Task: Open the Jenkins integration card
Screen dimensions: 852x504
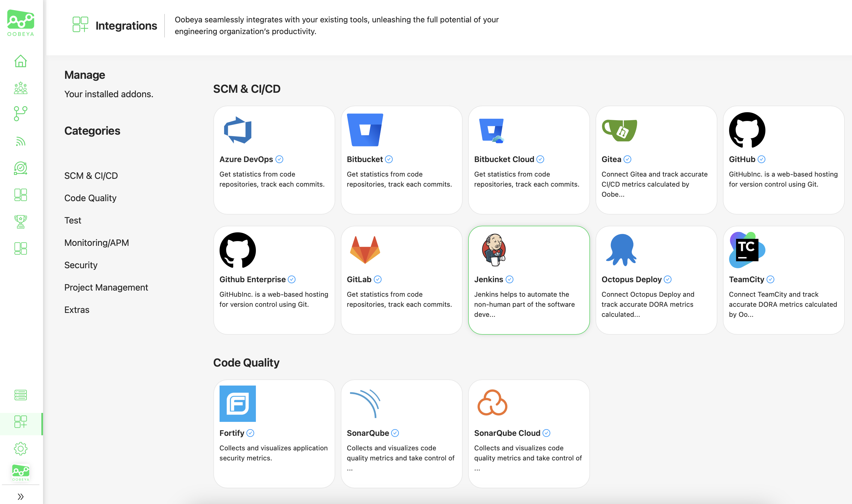Action: tap(529, 280)
